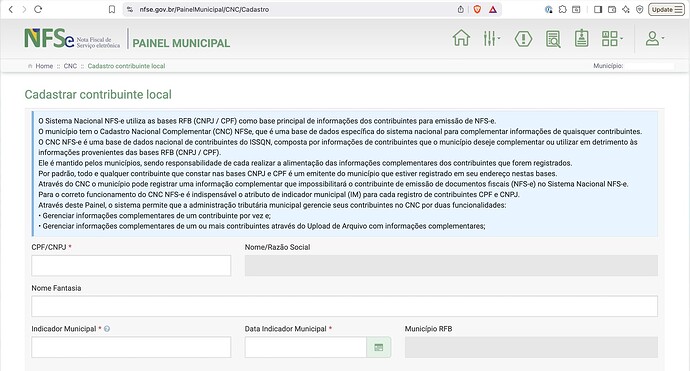Click the NFS-e logo
690x371 pixels.
click(x=72, y=38)
